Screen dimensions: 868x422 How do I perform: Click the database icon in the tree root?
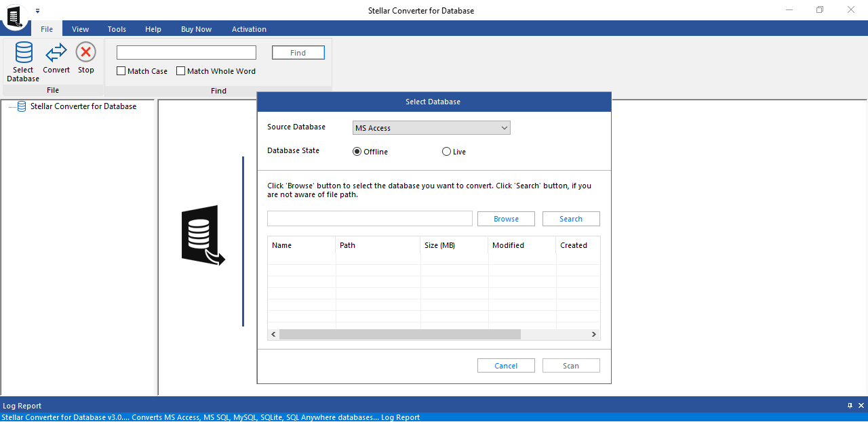[x=22, y=106]
